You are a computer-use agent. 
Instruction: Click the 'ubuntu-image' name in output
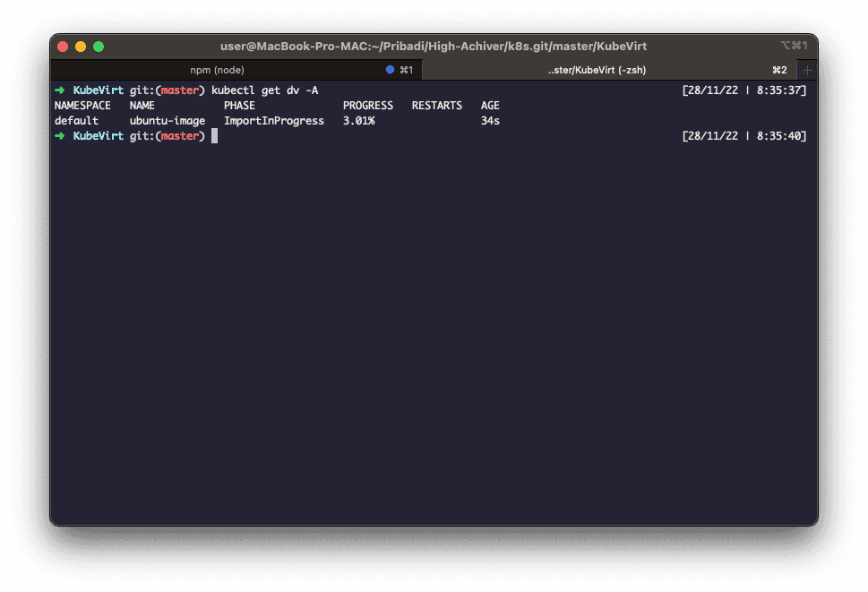tap(168, 121)
